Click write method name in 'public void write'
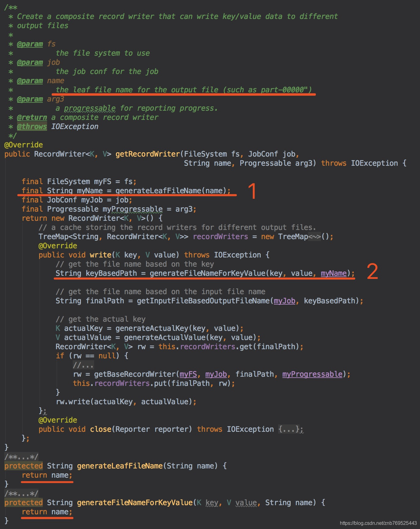 pos(100,255)
